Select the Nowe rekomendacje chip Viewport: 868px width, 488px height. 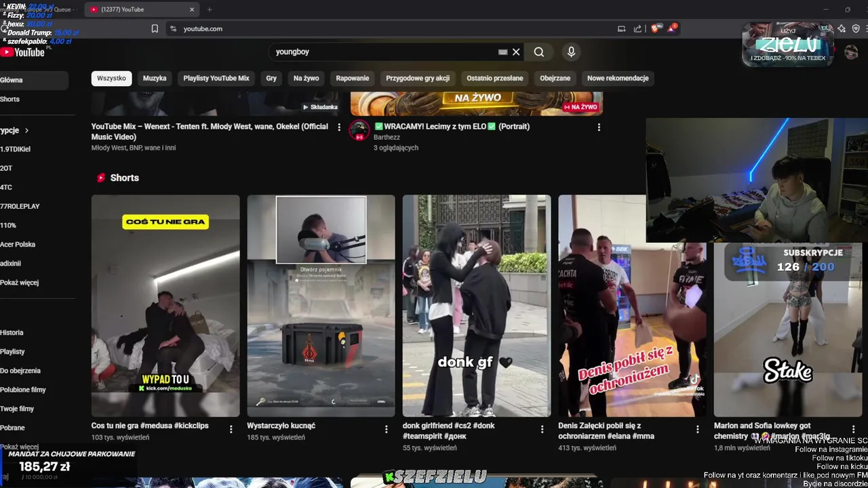click(618, 78)
